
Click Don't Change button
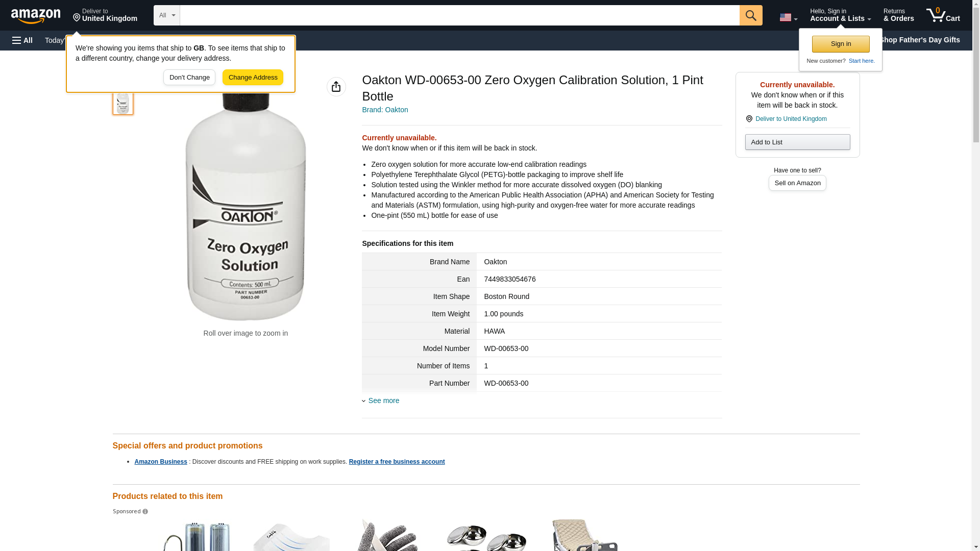(x=189, y=78)
